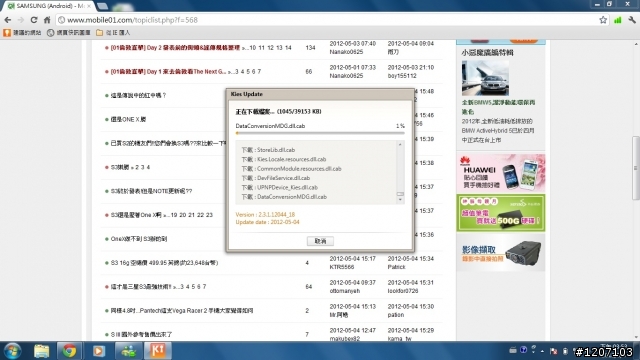The width and height of the screenshot is (640, 360).
Task: Click Update date 2012-05-04 text
Action: tap(267, 222)
